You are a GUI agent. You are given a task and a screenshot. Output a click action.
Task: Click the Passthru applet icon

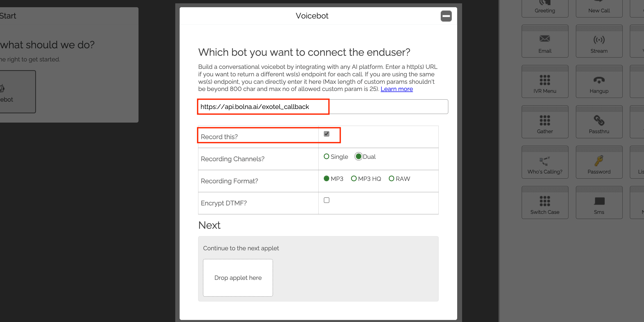[599, 122]
